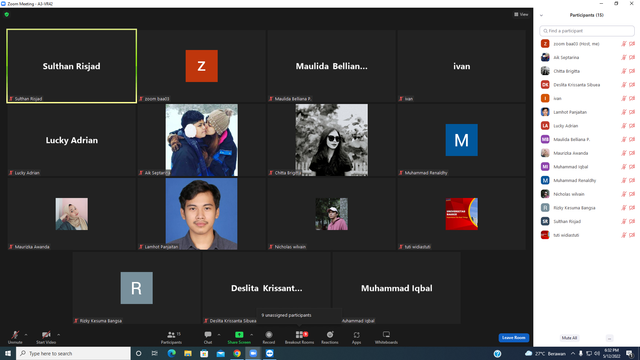Screen dimensions: 640x360
Task: Unmute the microphone in Zoom toolbar
Action: point(15,337)
